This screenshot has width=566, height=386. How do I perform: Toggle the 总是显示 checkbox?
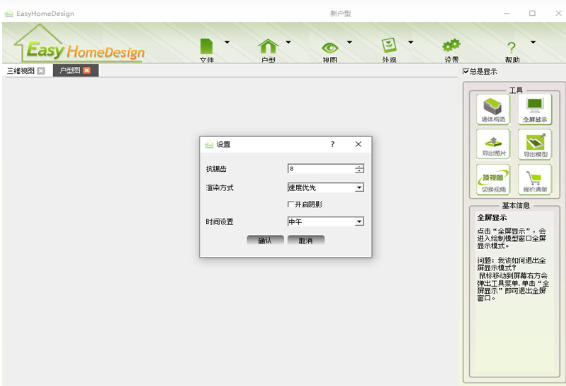[x=466, y=71]
